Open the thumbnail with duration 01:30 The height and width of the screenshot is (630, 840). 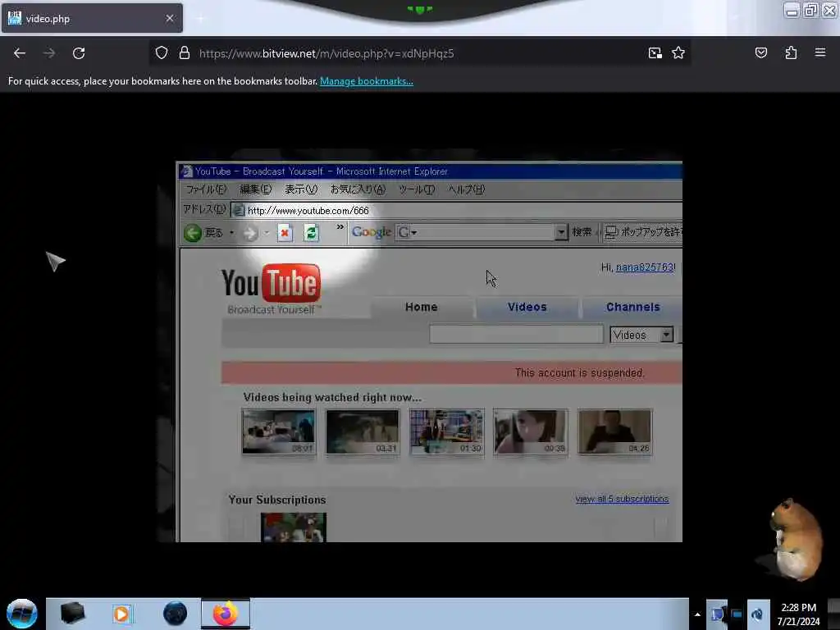click(x=446, y=431)
